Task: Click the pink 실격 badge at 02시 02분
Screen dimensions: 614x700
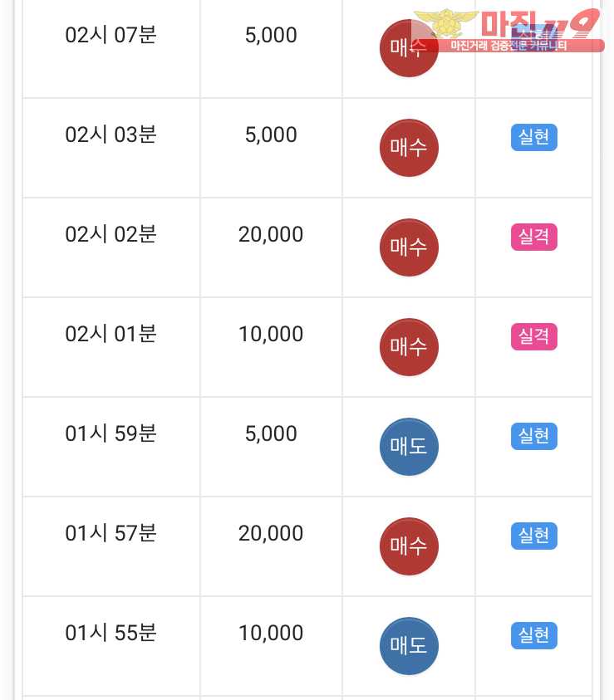Action: click(533, 237)
